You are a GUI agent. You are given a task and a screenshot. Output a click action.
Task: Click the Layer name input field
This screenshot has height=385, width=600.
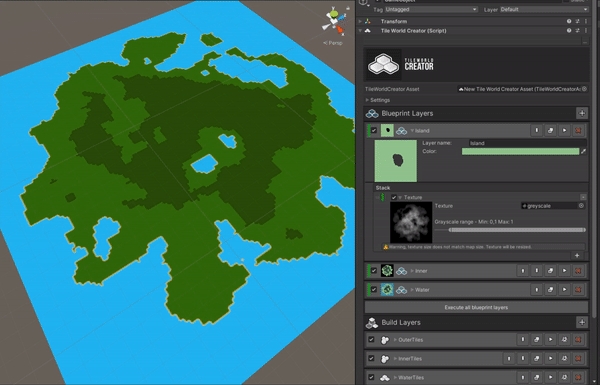click(527, 143)
